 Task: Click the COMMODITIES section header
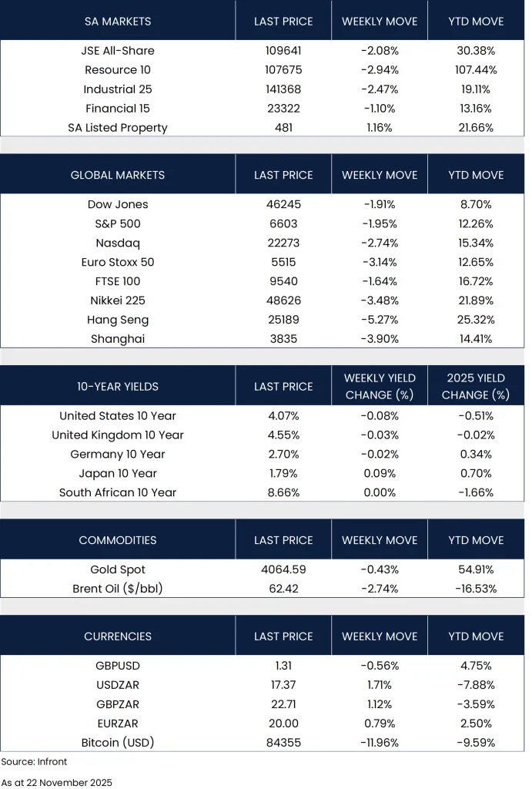118,540
